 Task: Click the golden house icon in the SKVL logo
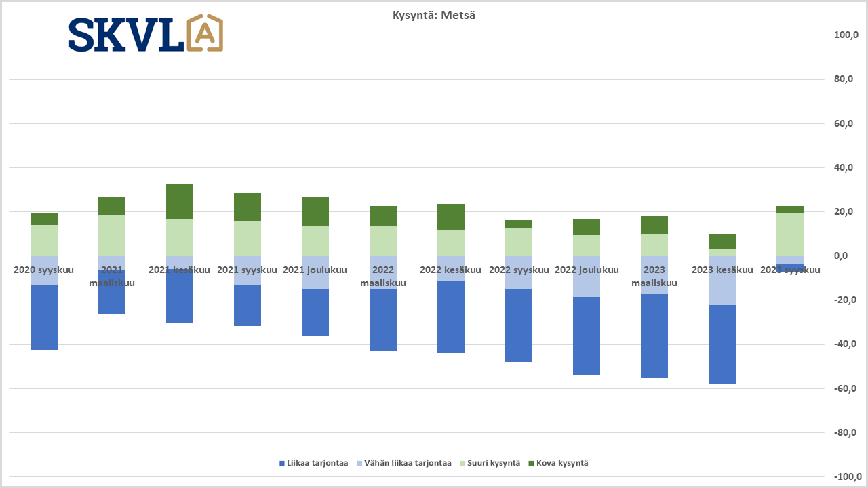[205, 33]
